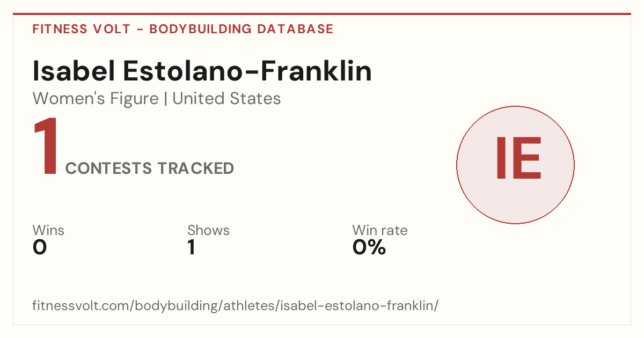Open the fitnessvolt.com athlete URL
Screen dimensions: 644x338
point(236,306)
